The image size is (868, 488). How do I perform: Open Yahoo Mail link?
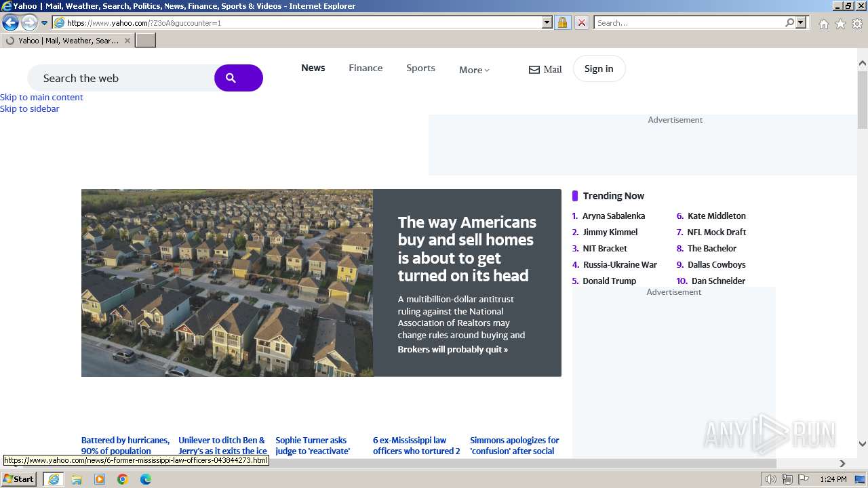coord(545,69)
